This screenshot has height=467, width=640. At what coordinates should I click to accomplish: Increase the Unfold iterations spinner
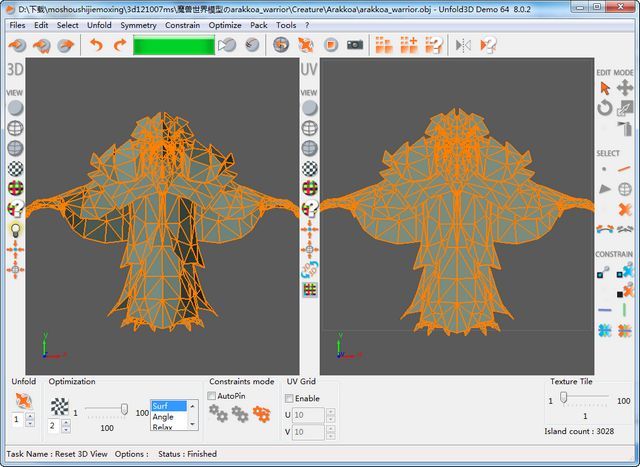point(30,416)
